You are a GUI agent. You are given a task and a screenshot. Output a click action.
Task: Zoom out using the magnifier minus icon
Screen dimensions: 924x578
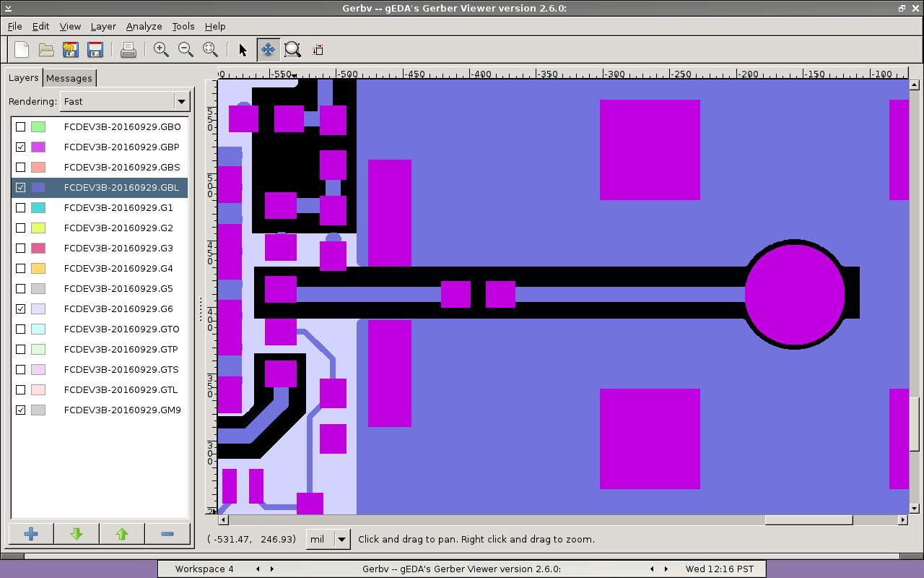tap(186, 50)
